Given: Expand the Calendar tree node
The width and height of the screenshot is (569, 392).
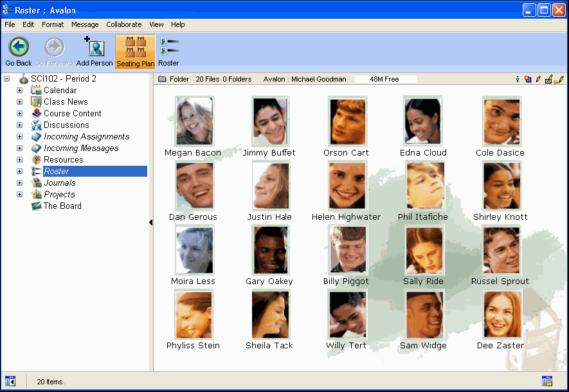Looking at the screenshot, I should [x=19, y=91].
